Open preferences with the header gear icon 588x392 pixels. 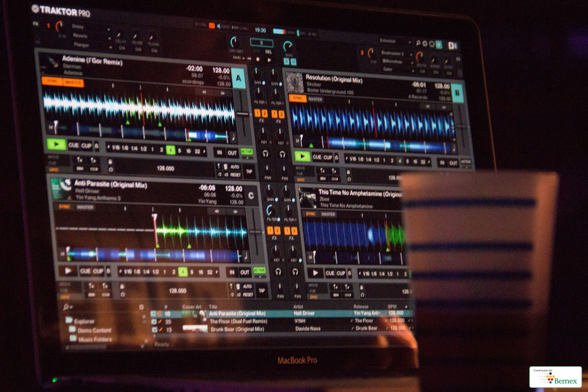[x=425, y=43]
